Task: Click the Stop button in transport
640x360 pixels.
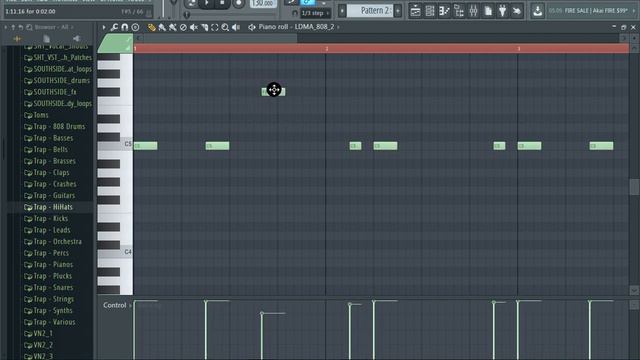Action: click(222, 3)
